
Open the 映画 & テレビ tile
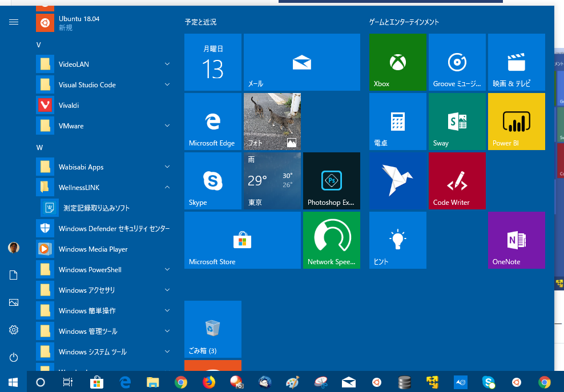click(517, 62)
